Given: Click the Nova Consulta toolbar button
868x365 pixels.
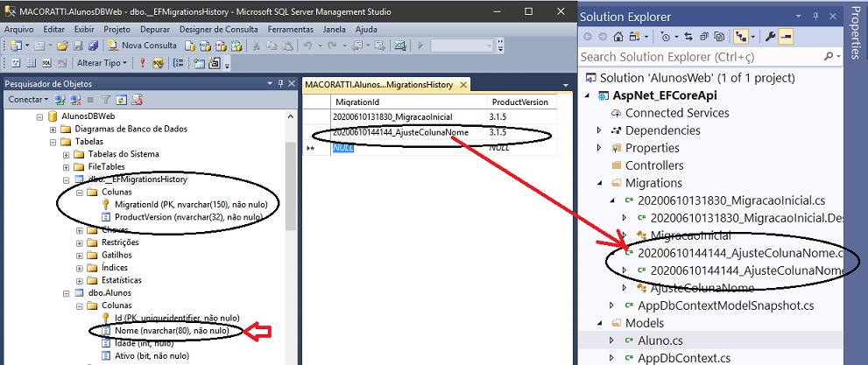Looking at the screenshot, I should (142, 46).
